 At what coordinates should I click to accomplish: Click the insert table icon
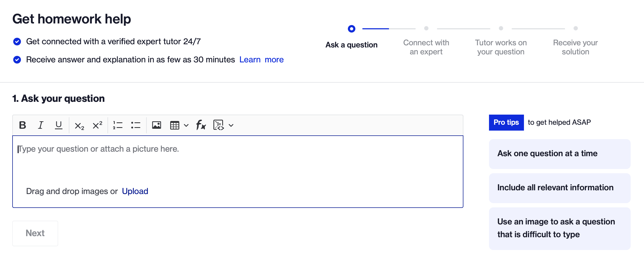coord(175,125)
